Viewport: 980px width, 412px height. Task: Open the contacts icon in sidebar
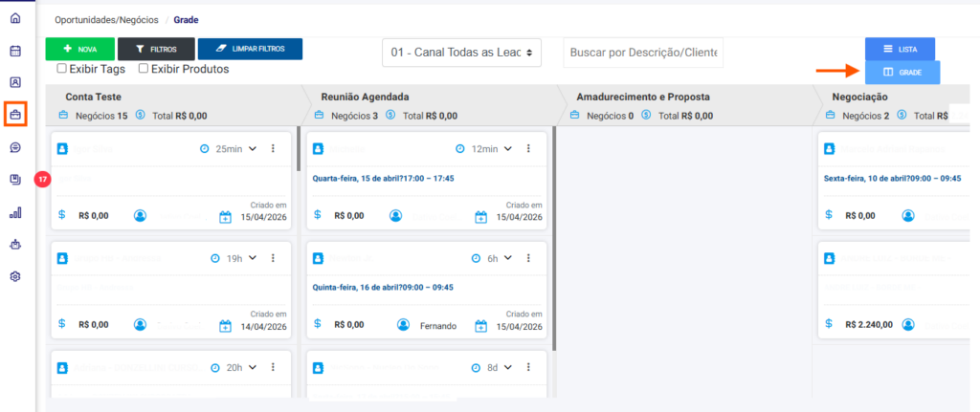(14, 82)
